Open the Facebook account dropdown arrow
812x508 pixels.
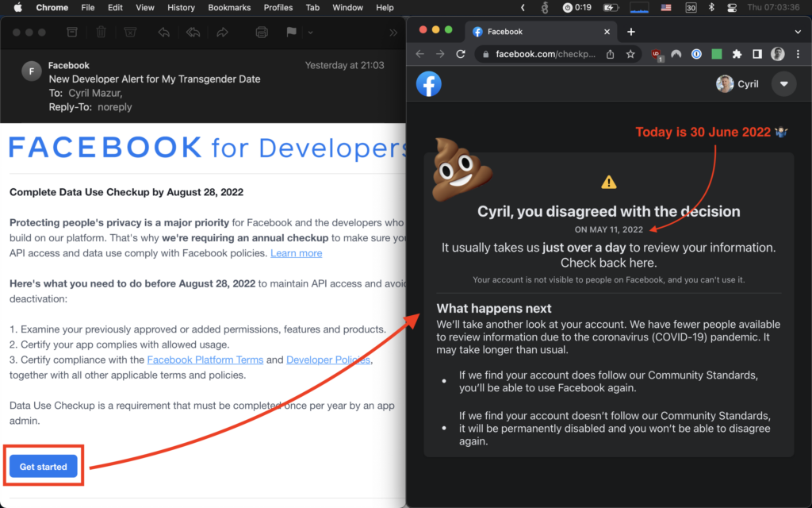784,84
